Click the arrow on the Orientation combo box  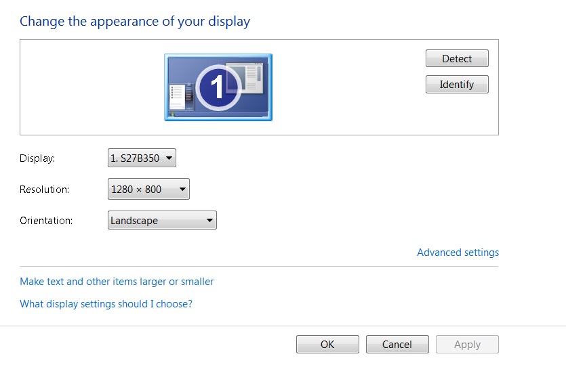point(209,221)
